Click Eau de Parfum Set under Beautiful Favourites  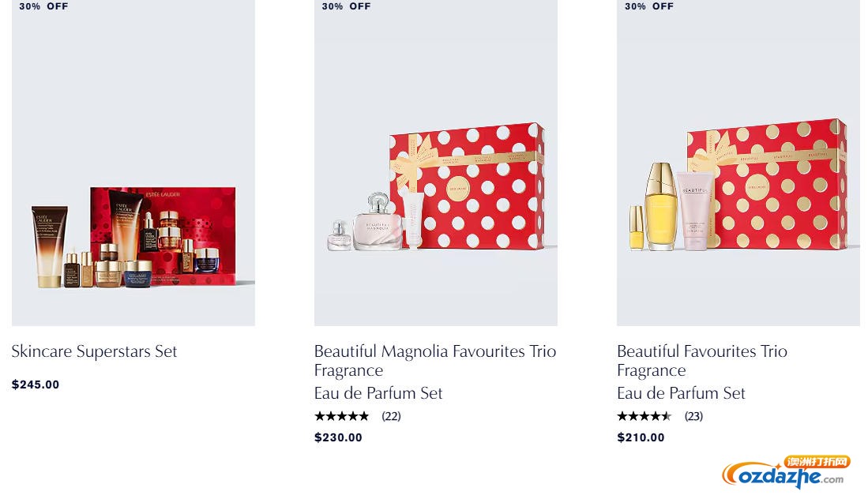click(x=682, y=393)
